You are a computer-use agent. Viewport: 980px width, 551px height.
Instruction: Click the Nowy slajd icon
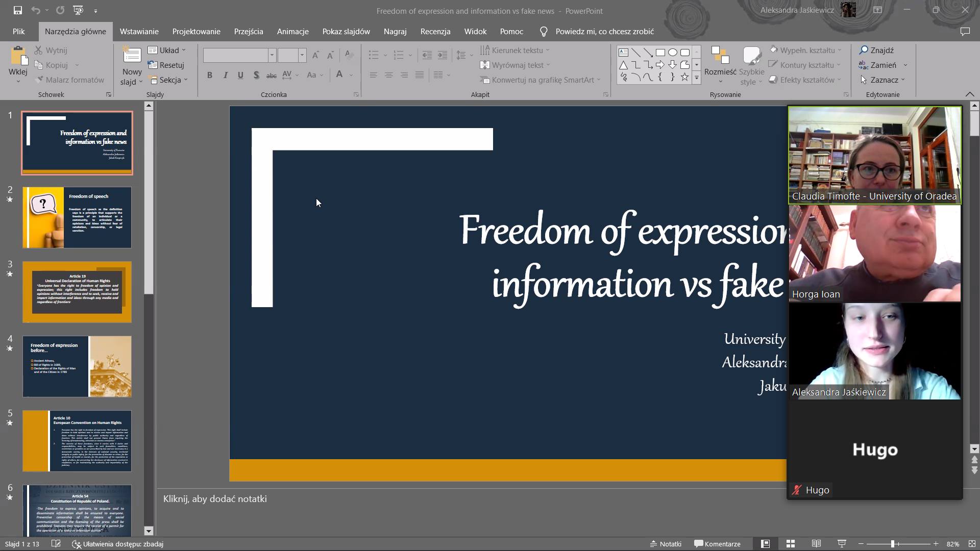pos(132,56)
